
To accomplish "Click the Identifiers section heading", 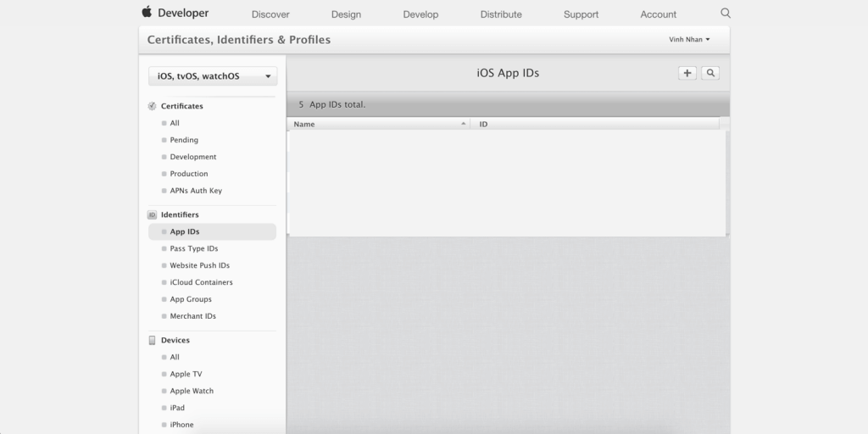I will (180, 214).
